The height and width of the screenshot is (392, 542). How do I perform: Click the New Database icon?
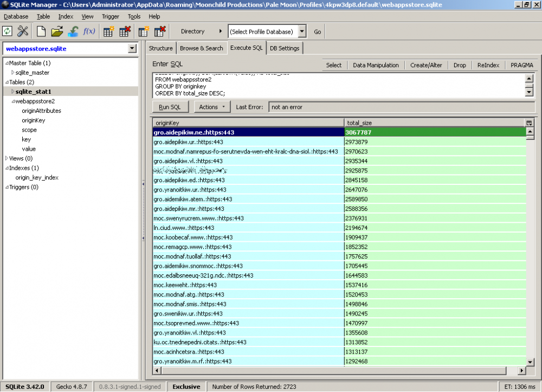pyautogui.click(x=42, y=31)
